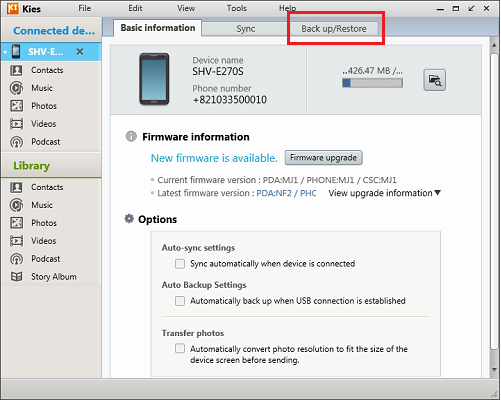The height and width of the screenshot is (401, 501).
Task: Open Music under connected device
Action: pyautogui.click(x=42, y=88)
